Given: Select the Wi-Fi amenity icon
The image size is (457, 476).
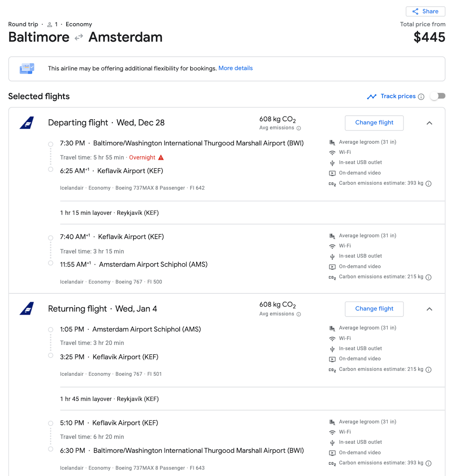Looking at the screenshot, I should [x=332, y=152].
